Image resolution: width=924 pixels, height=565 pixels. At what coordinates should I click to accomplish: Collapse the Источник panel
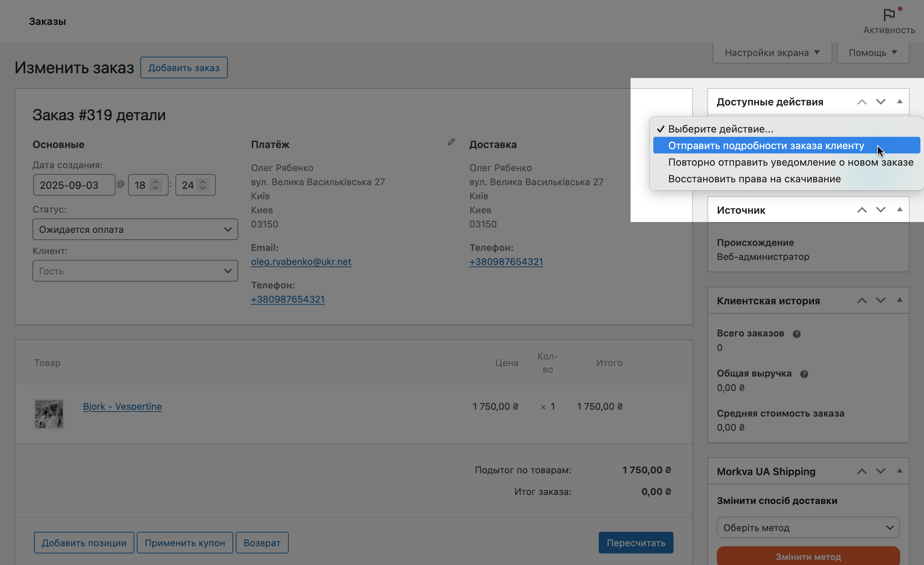pyautogui.click(x=899, y=209)
